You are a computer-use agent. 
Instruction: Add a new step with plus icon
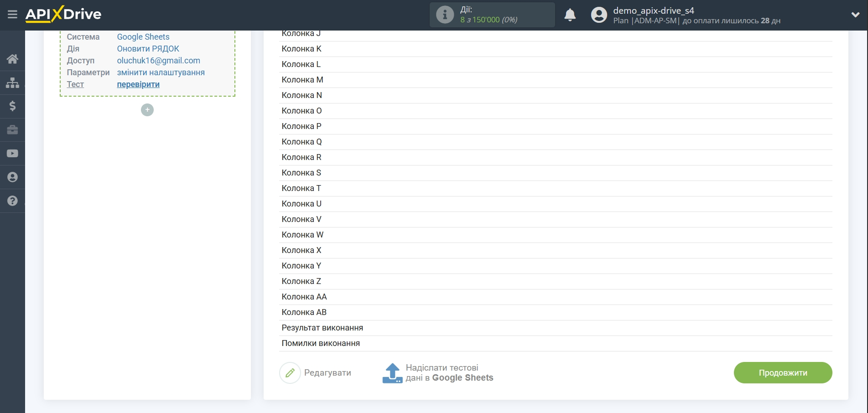click(147, 110)
